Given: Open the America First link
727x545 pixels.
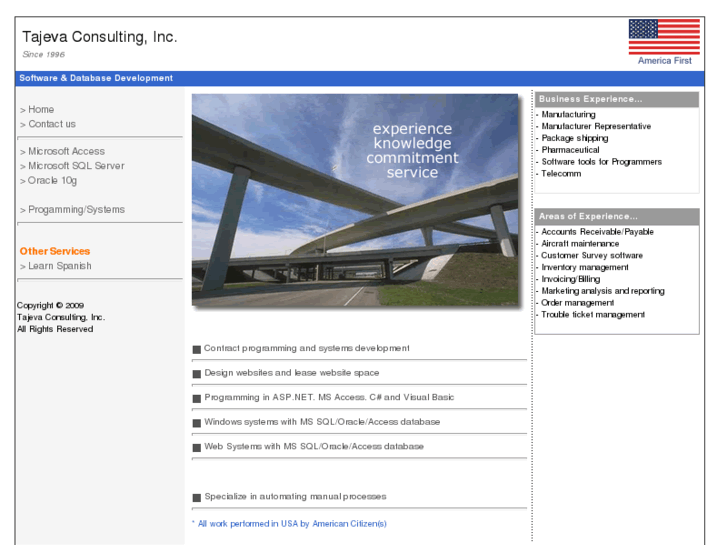Looking at the screenshot, I should pyautogui.click(x=664, y=61).
